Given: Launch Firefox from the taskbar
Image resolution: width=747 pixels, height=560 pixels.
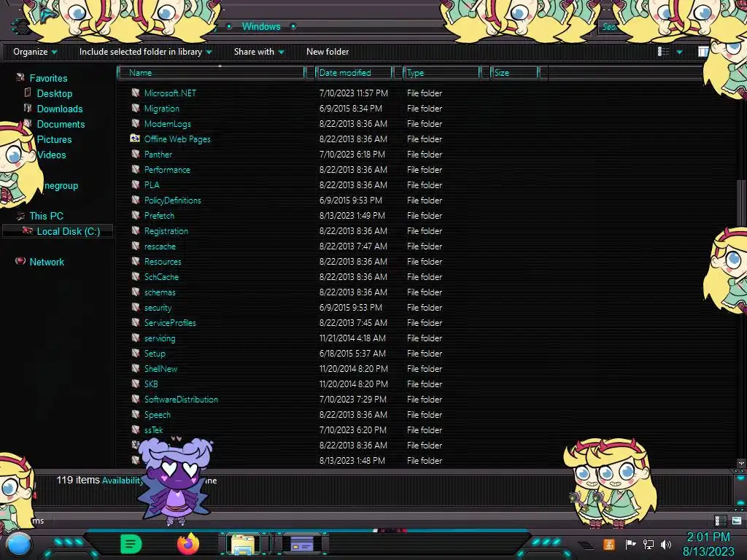Looking at the screenshot, I should pyautogui.click(x=188, y=543).
